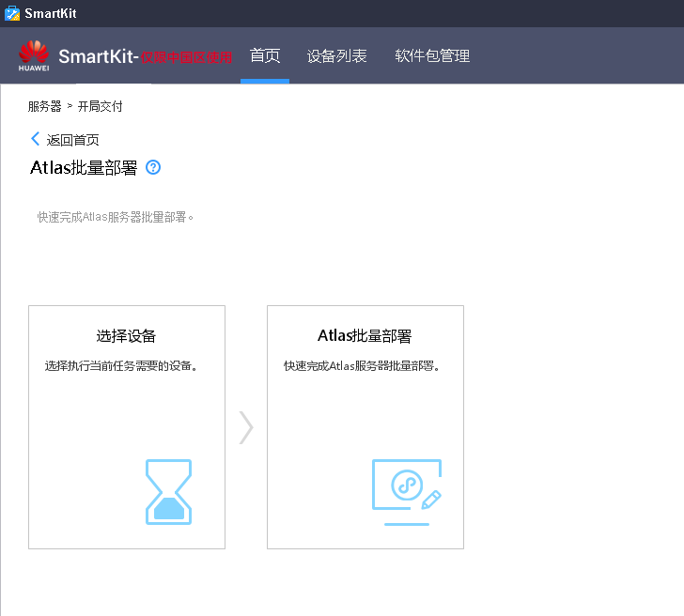The height and width of the screenshot is (616, 684).
Task: Click 返回首页 link
Action: tap(72, 140)
